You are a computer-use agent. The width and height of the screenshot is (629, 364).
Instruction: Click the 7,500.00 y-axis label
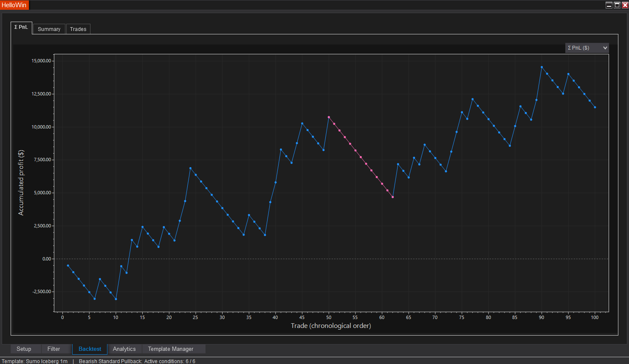tap(42, 160)
